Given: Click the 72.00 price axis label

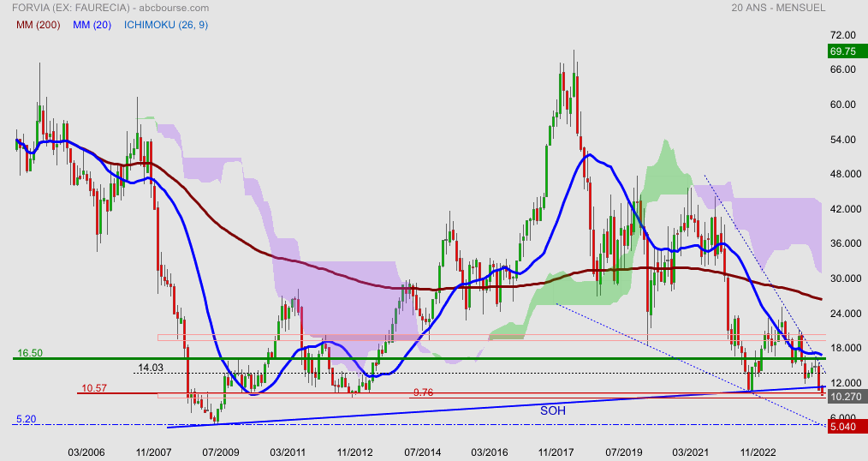Looking at the screenshot, I should click(x=843, y=35).
